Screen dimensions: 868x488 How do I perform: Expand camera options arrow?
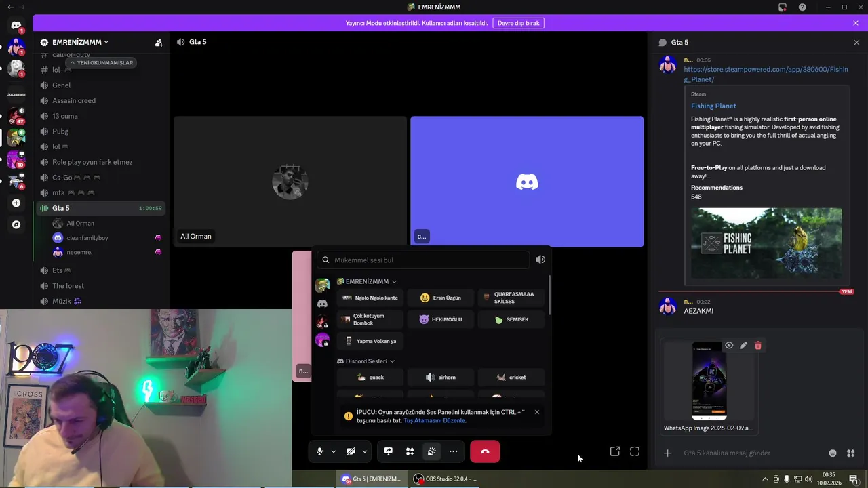(x=365, y=451)
